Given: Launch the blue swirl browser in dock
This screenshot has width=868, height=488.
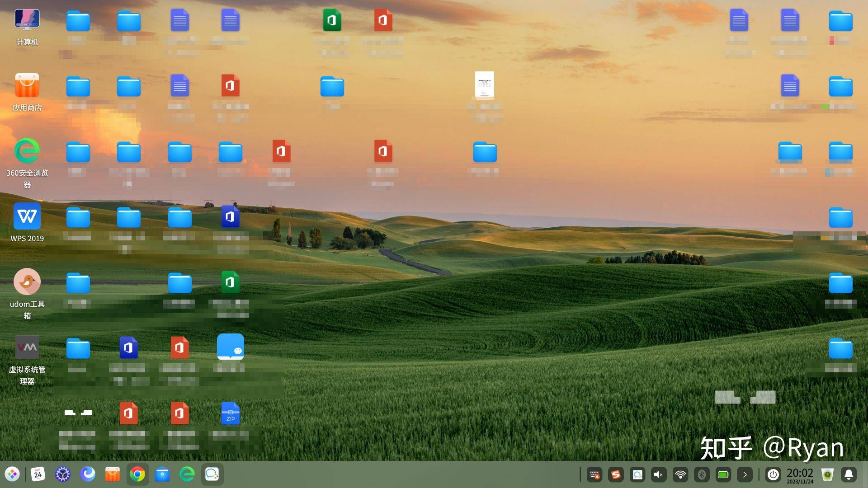Looking at the screenshot, I should (88, 474).
